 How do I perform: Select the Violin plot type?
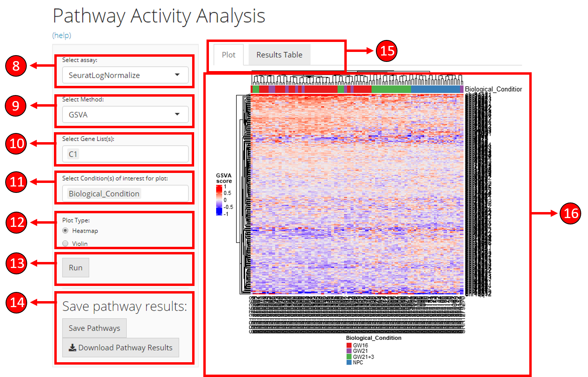(x=66, y=244)
